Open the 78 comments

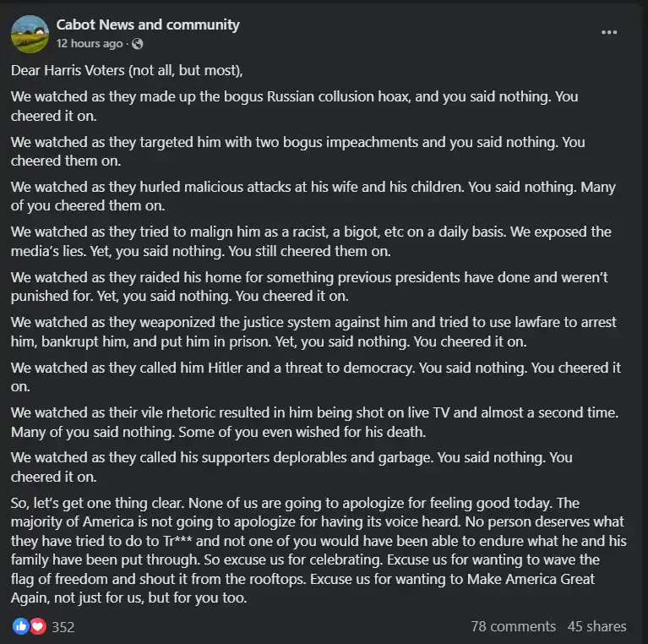514,626
